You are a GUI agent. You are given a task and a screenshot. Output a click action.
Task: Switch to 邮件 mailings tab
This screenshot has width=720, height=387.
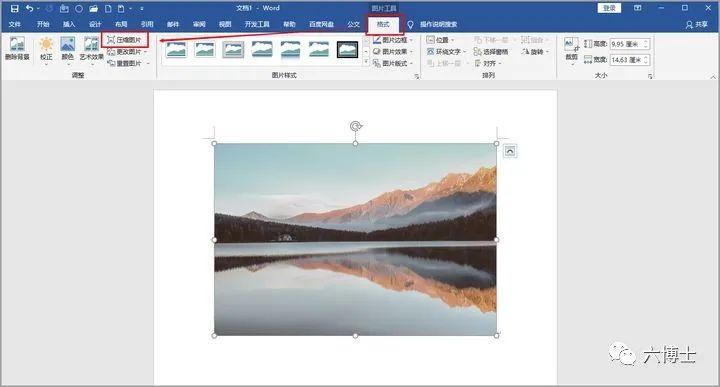coord(173,24)
